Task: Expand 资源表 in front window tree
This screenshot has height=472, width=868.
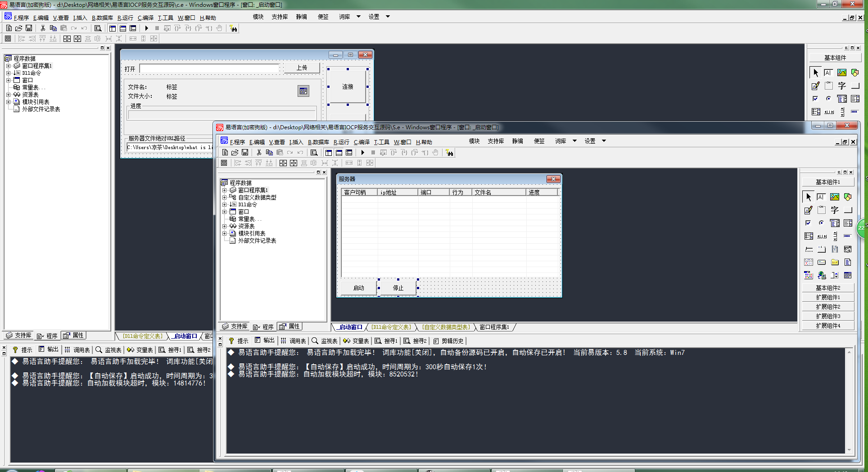Action: click(225, 226)
